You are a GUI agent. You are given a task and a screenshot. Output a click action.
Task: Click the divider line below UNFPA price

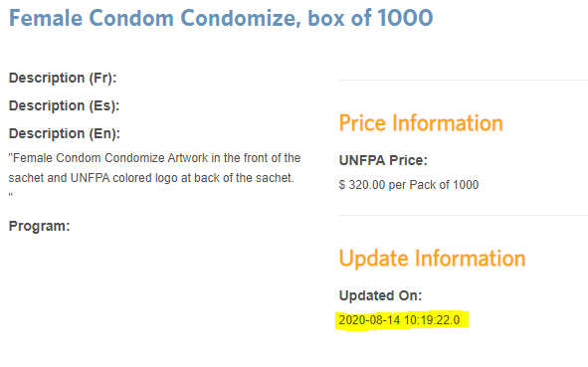464,216
